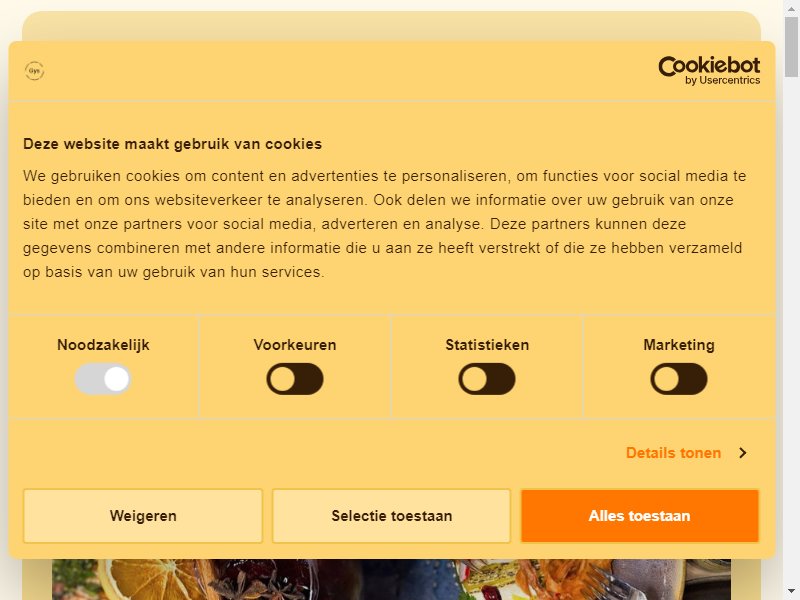Click the food photo below the dialog
800x600 pixels.
[x=391, y=580]
